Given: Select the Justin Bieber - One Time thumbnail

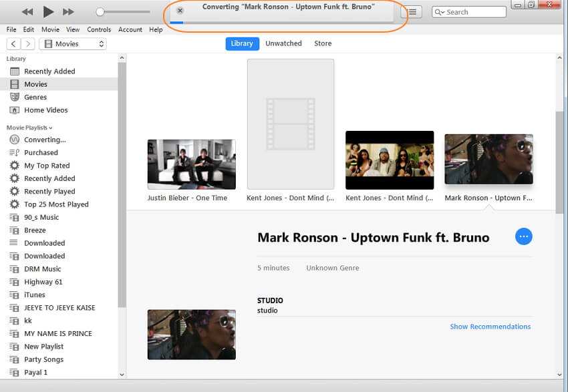Looking at the screenshot, I should 191,164.
